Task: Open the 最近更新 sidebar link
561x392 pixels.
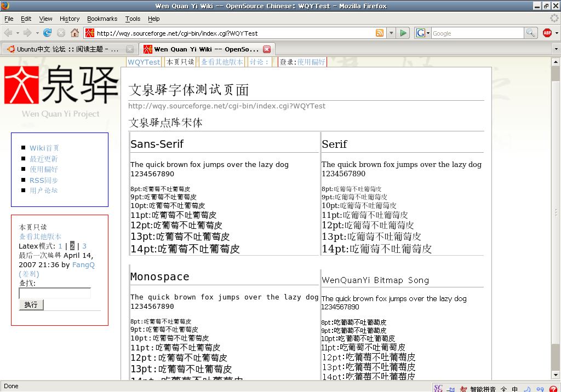Action: (x=44, y=159)
